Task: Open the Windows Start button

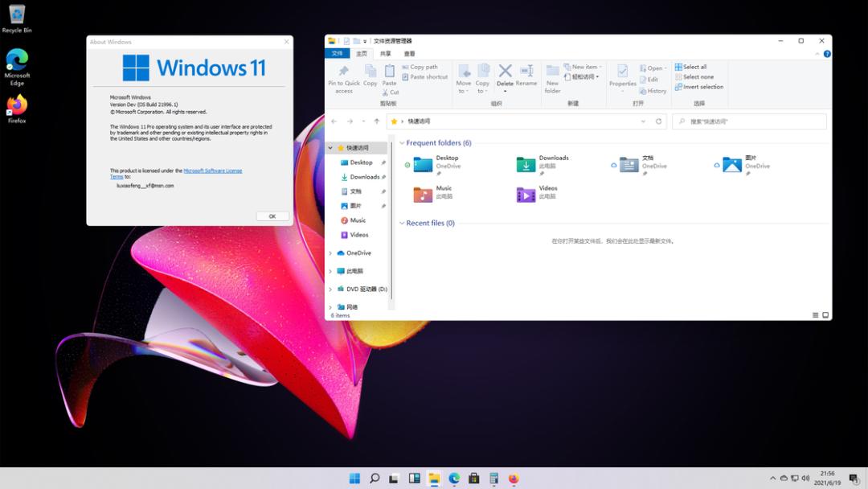Action: pos(355,479)
